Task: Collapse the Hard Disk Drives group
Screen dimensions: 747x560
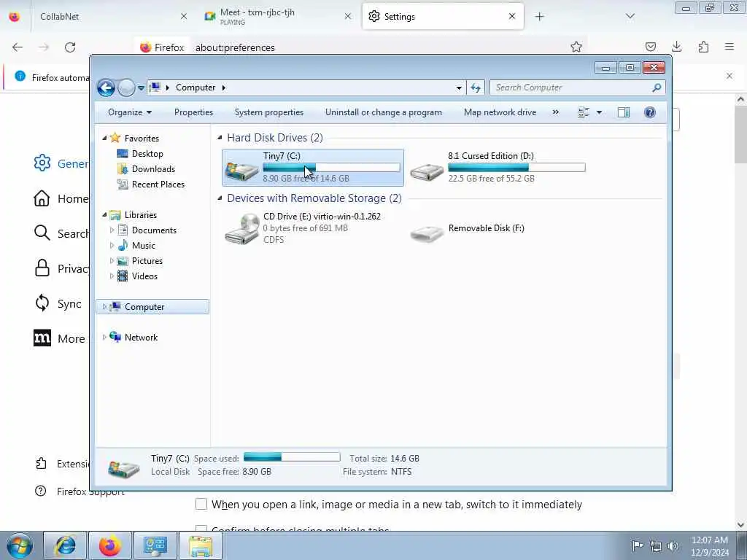Action: (x=220, y=138)
